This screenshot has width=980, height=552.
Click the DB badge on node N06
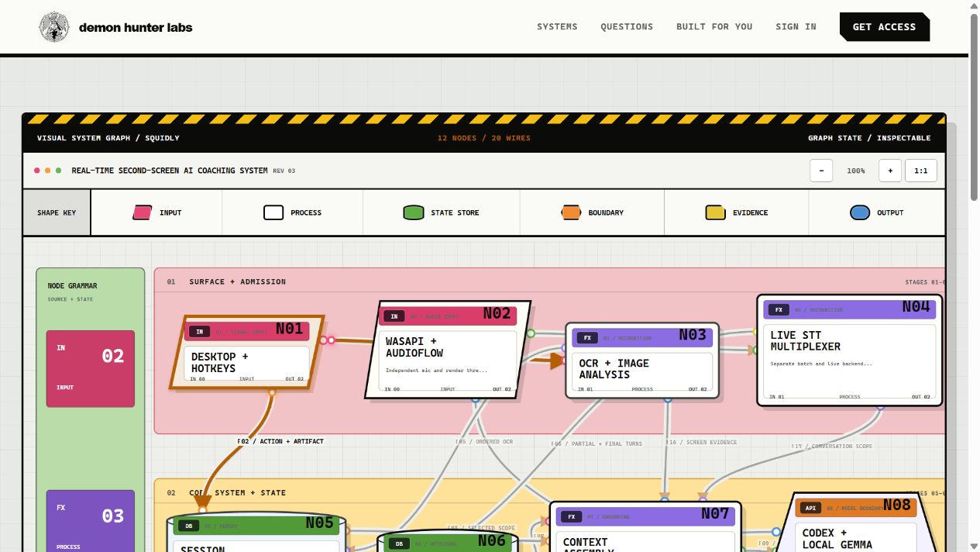(398, 543)
